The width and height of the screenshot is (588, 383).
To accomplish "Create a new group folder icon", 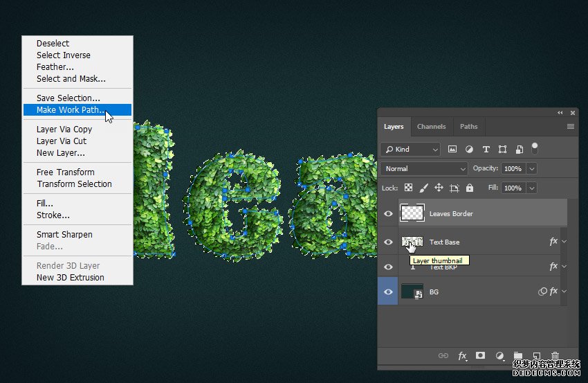I will pyautogui.click(x=518, y=355).
